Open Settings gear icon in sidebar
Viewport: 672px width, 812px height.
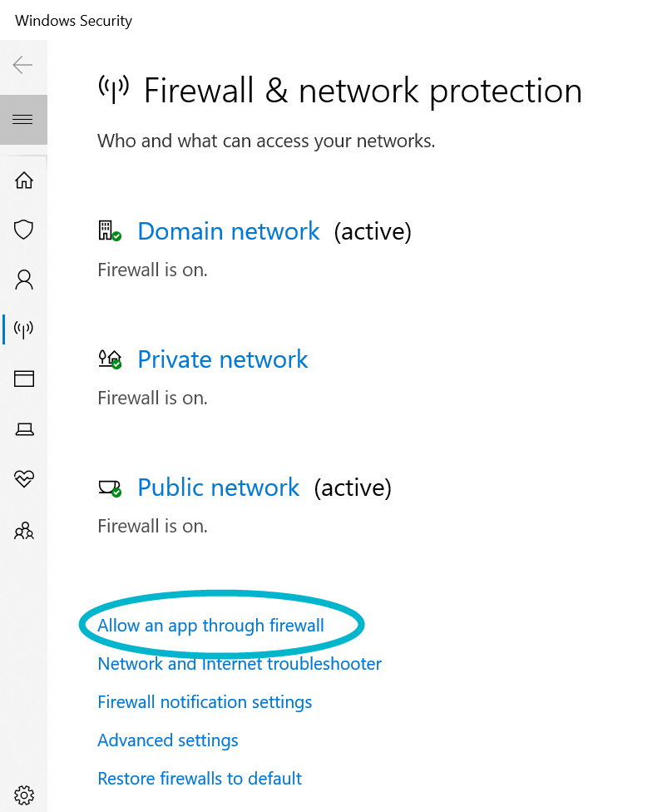24,794
